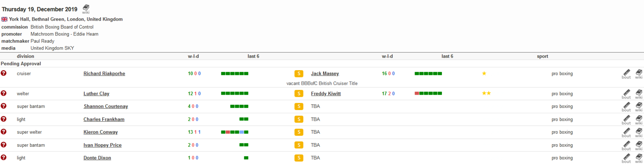Viewport: 644px width, 164px height.
Task: Click the pending question mark for Shannon Courtenay
Action: (4, 106)
